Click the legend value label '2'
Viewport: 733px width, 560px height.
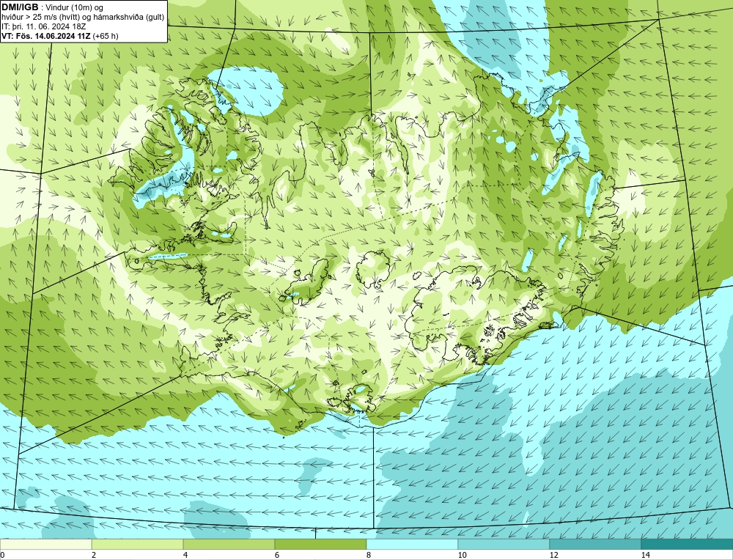click(94, 555)
